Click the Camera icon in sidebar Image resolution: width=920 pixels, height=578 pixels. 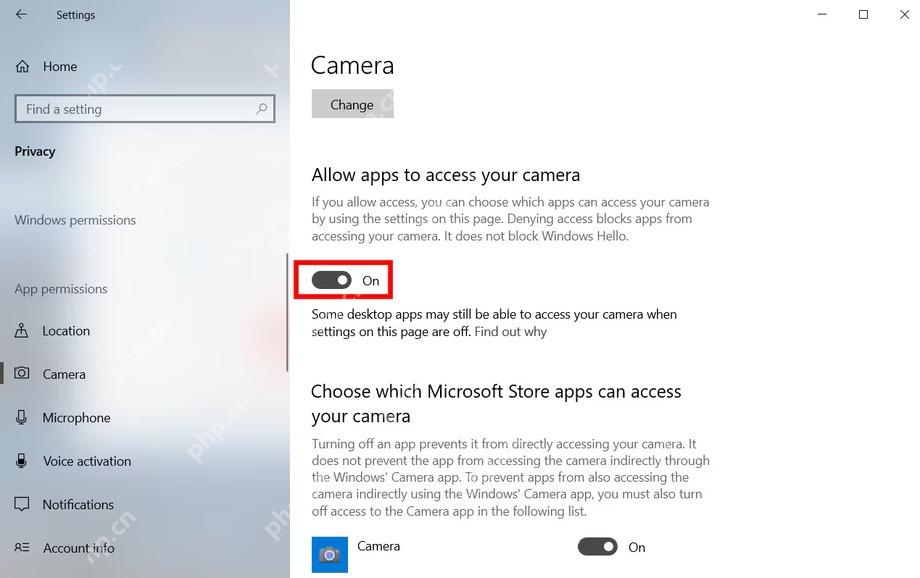[x=22, y=373]
